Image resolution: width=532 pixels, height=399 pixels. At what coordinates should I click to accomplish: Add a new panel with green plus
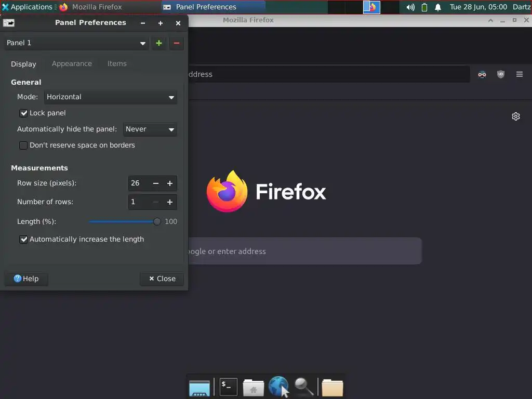tap(159, 43)
